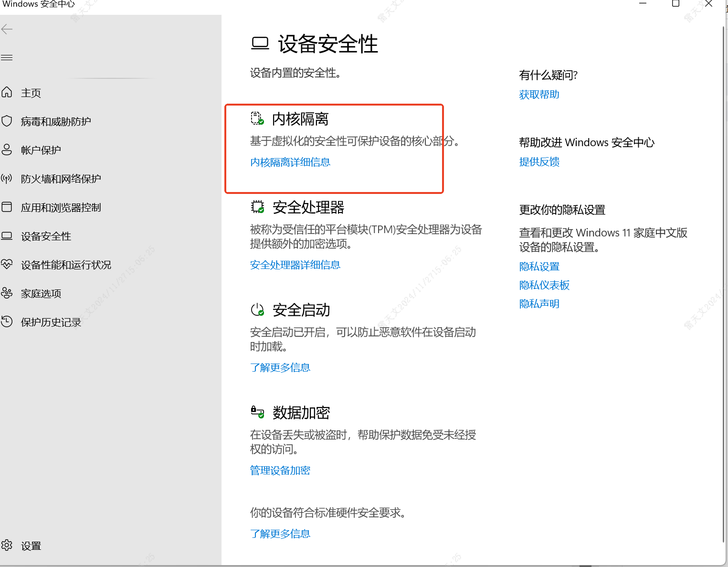This screenshot has width=728, height=567.
Task: Open the 隐私仪表板 link
Action: click(x=544, y=285)
